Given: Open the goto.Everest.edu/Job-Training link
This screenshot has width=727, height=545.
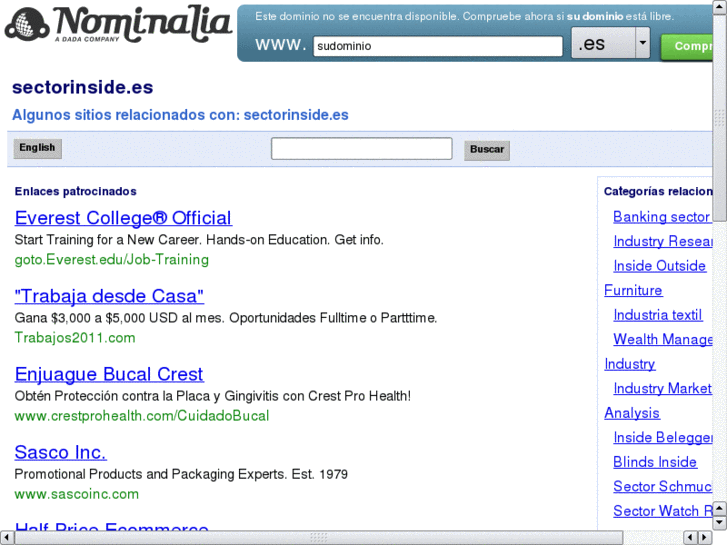Looking at the screenshot, I should click(112, 260).
